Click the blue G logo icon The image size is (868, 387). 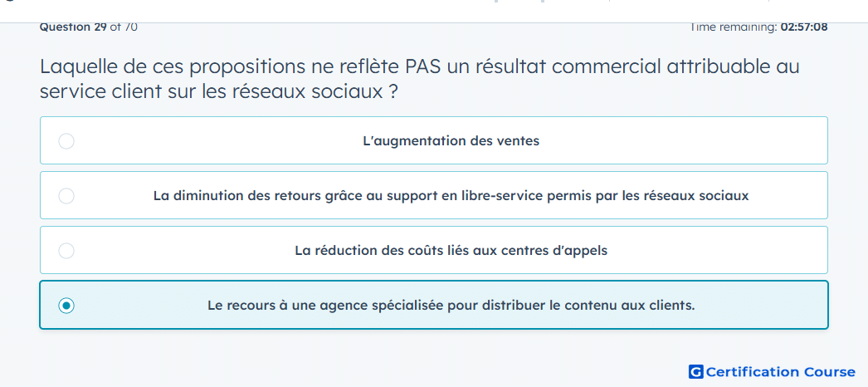pos(696,371)
